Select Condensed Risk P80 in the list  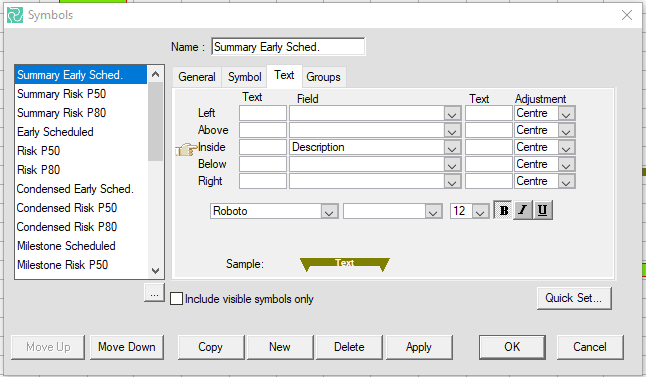click(x=81, y=227)
